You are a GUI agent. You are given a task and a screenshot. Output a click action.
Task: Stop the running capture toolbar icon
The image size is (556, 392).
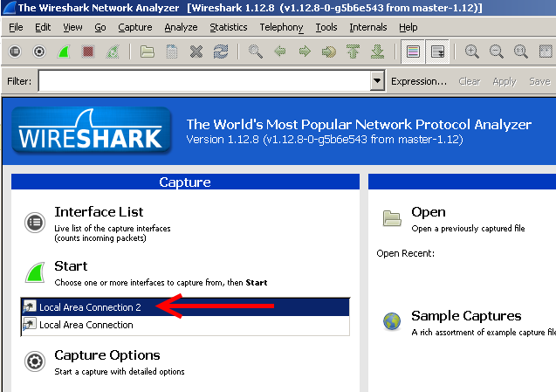pyautogui.click(x=88, y=52)
